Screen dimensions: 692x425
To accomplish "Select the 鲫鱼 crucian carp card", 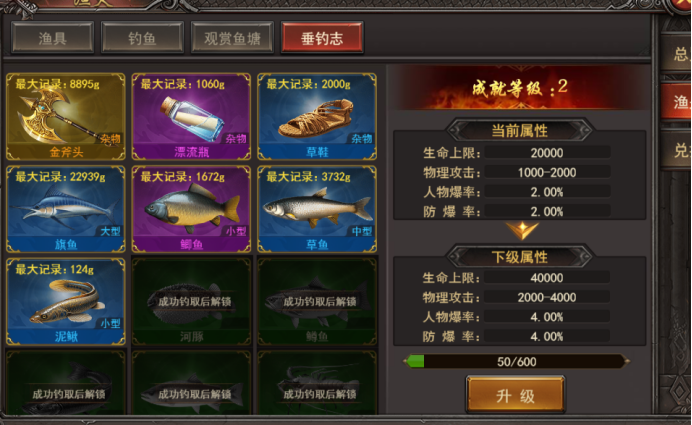I will pyautogui.click(x=191, y=209).
